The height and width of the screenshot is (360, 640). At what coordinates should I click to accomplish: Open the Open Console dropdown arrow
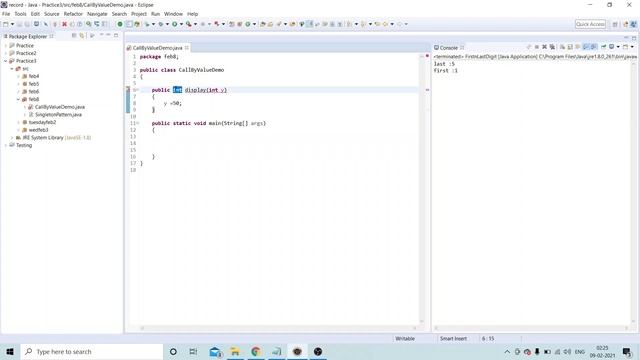coord(632,47)
